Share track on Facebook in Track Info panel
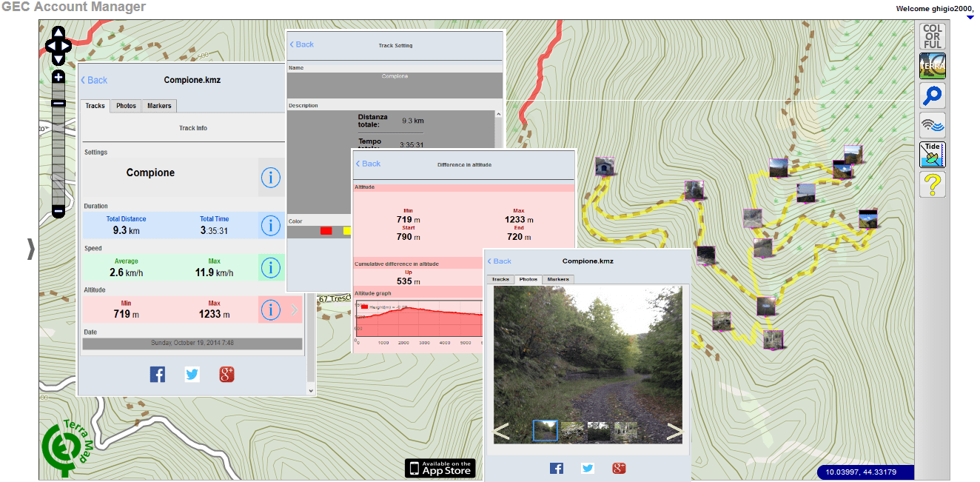Image resolution: width=980 pixels, height=482 pixels. 158,375
